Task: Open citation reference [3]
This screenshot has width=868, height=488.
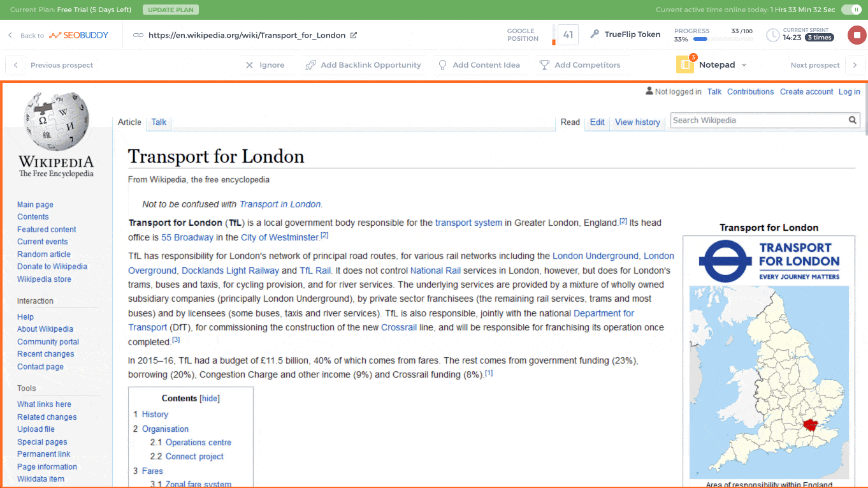Action: (x=176, y=339)
